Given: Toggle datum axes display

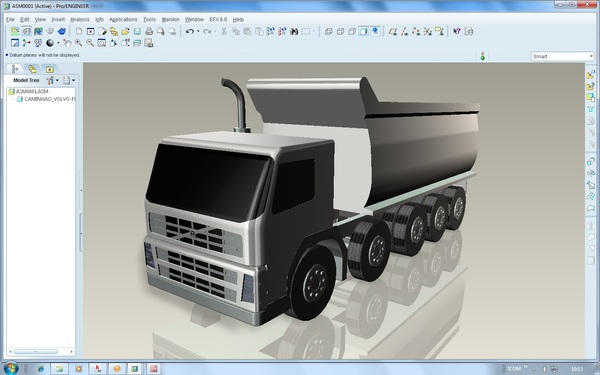Looking at the screenshot, I should pos(404,31).
